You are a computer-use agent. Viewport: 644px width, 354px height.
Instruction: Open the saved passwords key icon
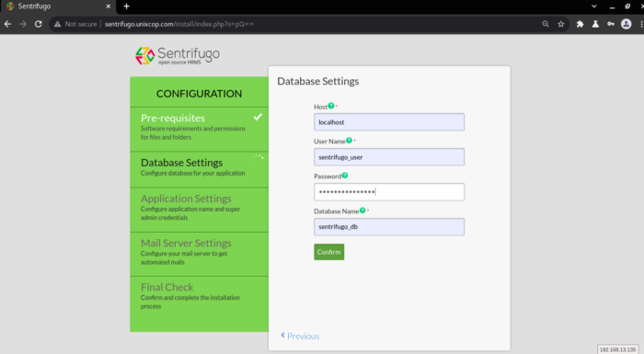pyautogui.click(x=611, y=24)
